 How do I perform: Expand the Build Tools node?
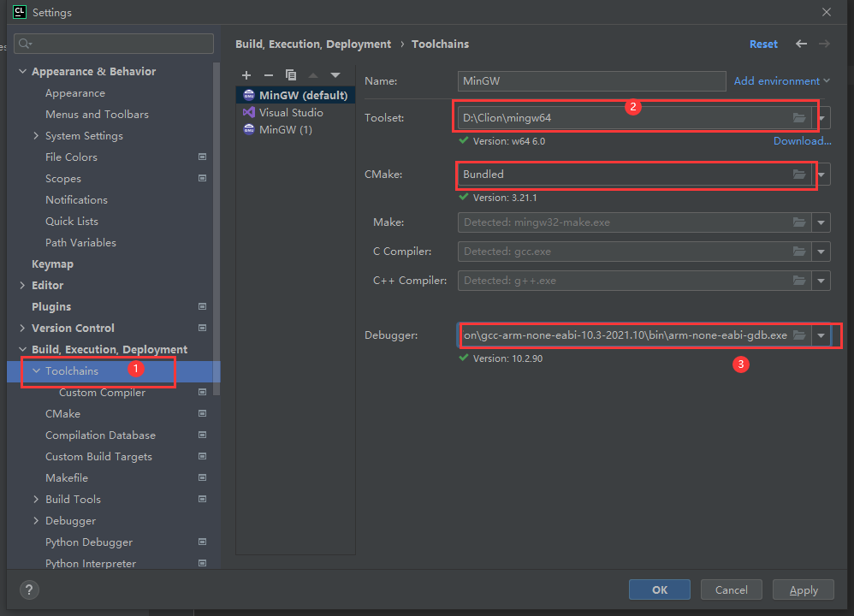36,500
